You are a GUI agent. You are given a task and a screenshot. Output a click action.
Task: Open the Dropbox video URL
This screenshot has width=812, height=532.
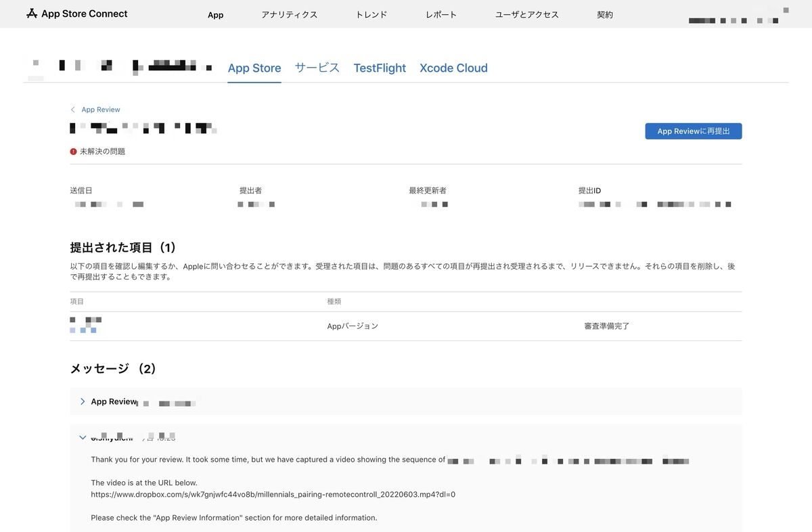tap(273, 494)
